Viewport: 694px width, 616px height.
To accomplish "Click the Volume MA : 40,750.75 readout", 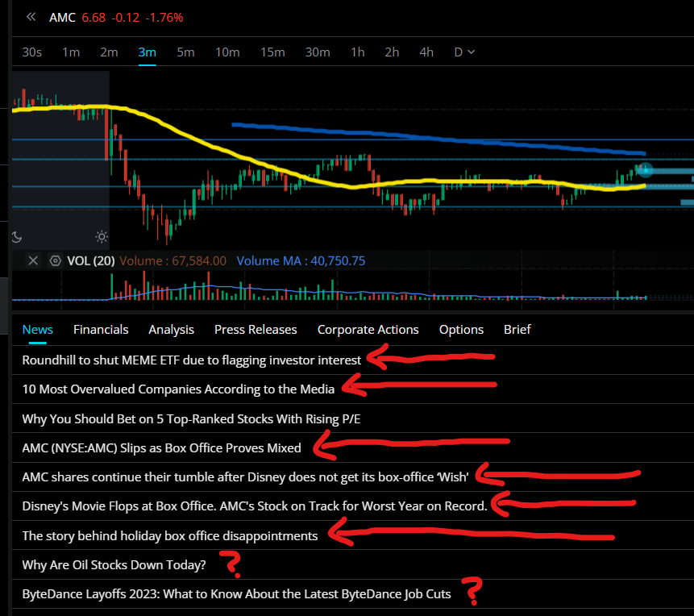I will 301,261.
